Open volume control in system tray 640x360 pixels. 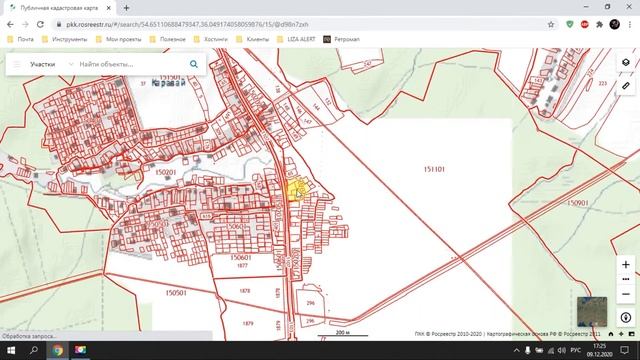tap(562, 350)
